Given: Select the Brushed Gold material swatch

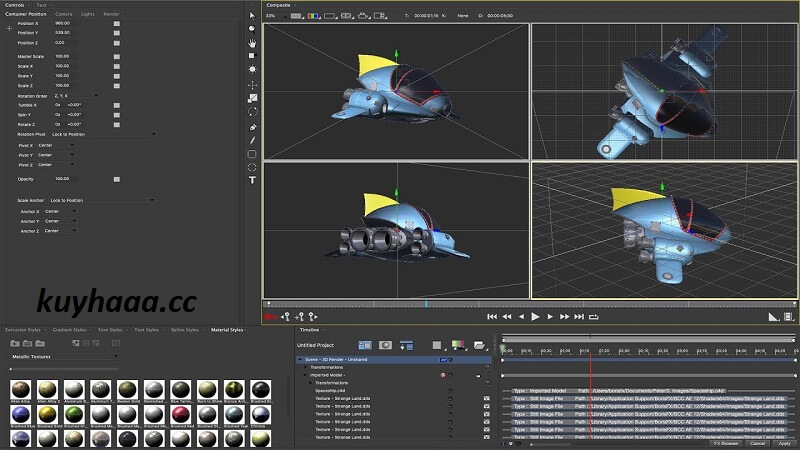Looking at the screenshot, I should click(47, 414).
